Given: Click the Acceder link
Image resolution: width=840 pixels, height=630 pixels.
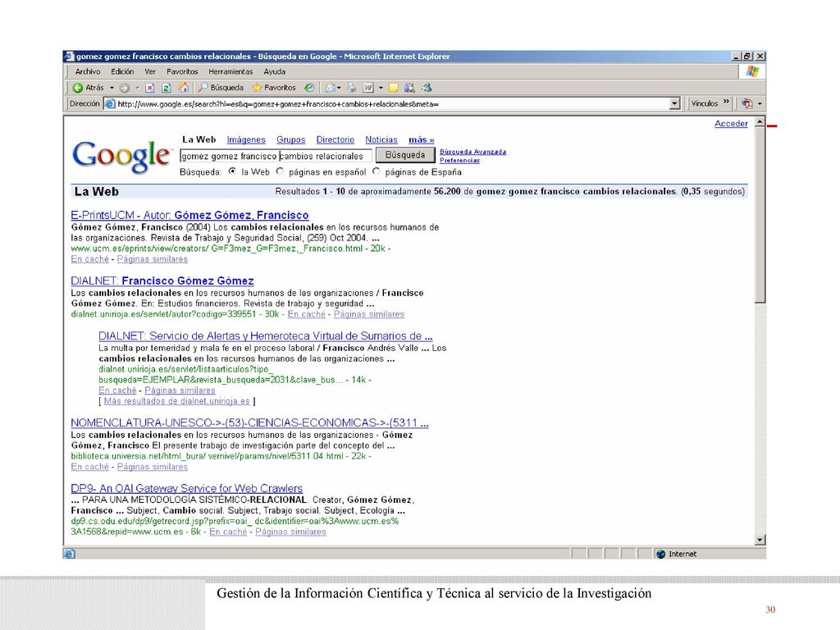Looking at the screenshot, I should click(731, 124).
